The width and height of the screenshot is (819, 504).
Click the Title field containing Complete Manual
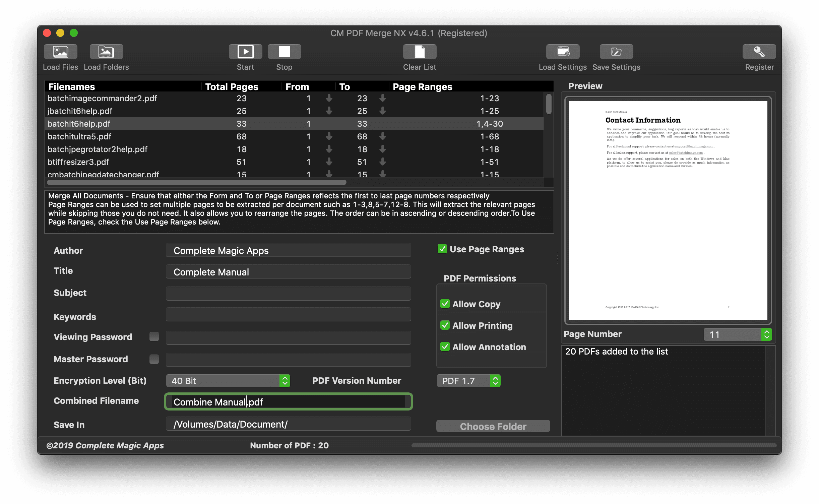[x=288, y=272]
